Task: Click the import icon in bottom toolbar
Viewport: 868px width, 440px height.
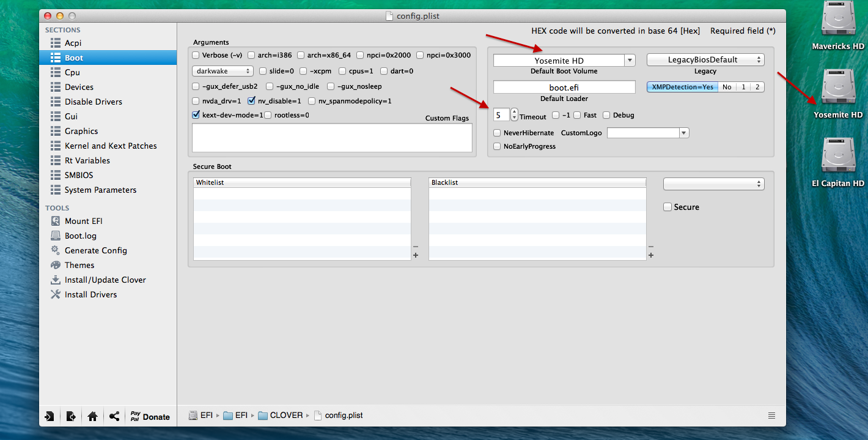Action: tap(50, 416)
